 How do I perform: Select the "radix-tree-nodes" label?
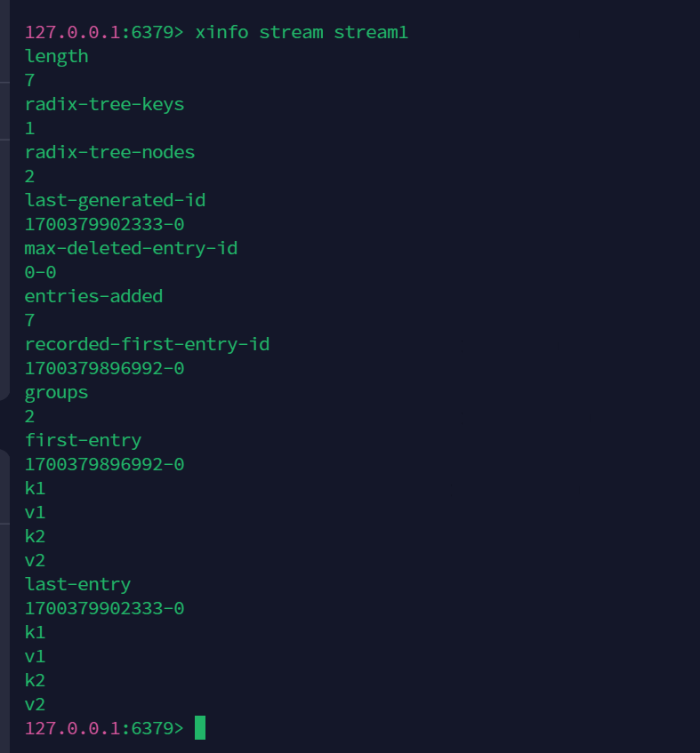coord(109,152)
